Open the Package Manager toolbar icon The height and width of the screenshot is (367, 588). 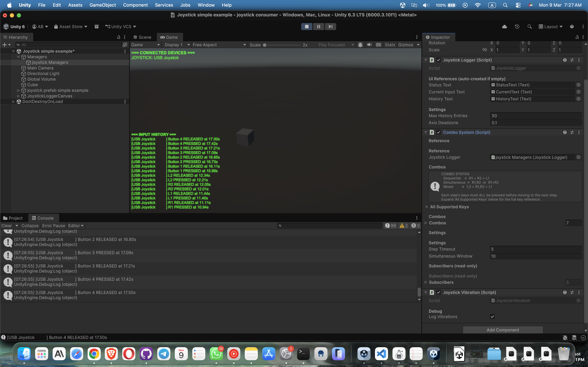[96, 26]
